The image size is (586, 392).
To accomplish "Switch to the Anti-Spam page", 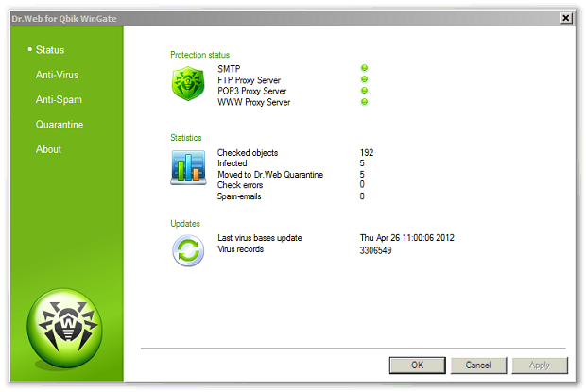I will coord(59,100).
